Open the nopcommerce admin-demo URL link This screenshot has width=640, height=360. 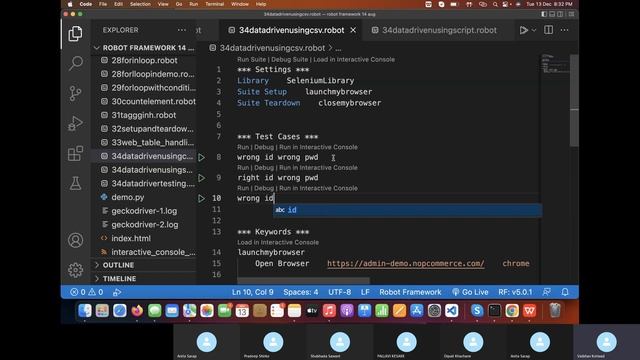[406, 264]
